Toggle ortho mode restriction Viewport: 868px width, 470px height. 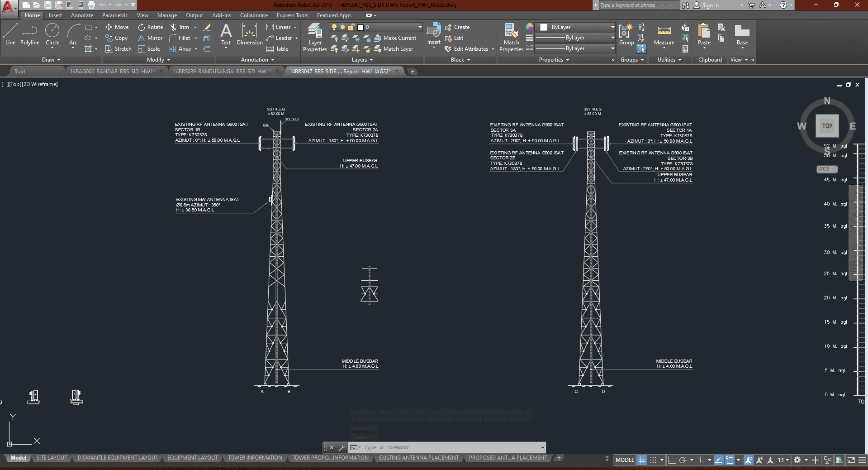pyautogui.click(x=672, y=460)
